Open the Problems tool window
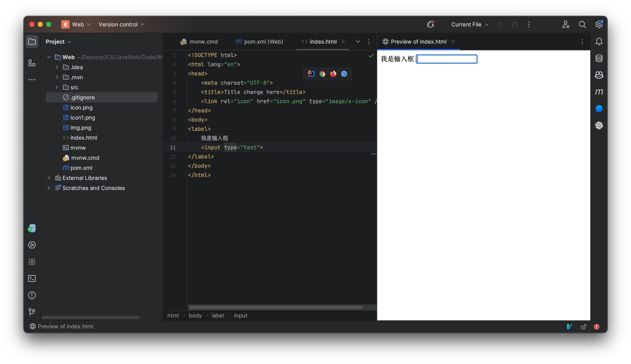Screen dimensions: 631x364 (x=32, y=295)
